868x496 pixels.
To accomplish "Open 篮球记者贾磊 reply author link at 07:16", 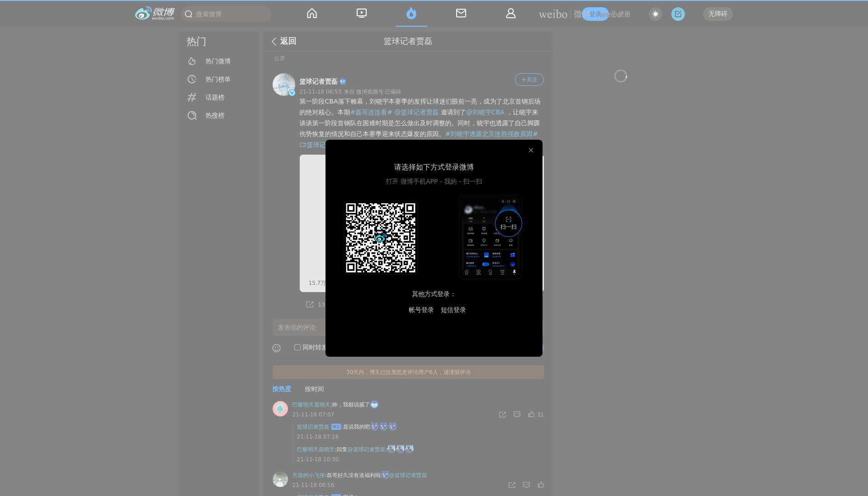I will click(x=313, y=427).
